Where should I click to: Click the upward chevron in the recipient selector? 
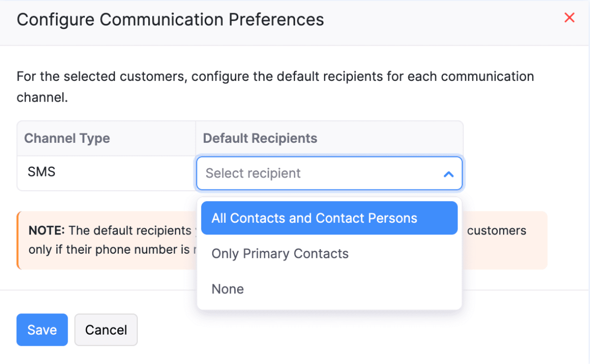coord(448,174)
